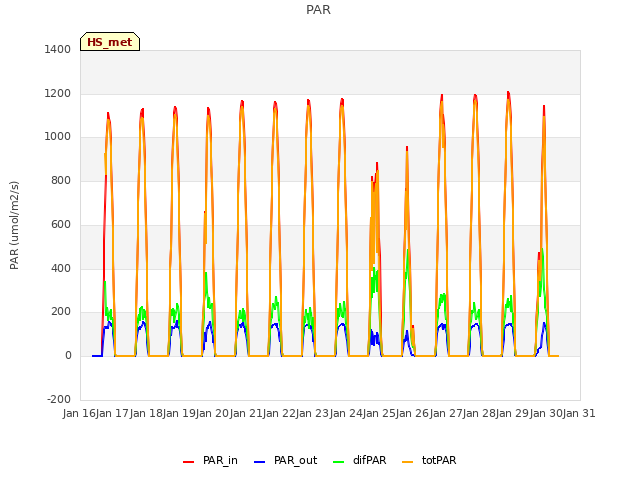Toggle the PAR_in legend entry
This screenshot has height=480, width=640.
pyautogui.click(x=210, y=460)
